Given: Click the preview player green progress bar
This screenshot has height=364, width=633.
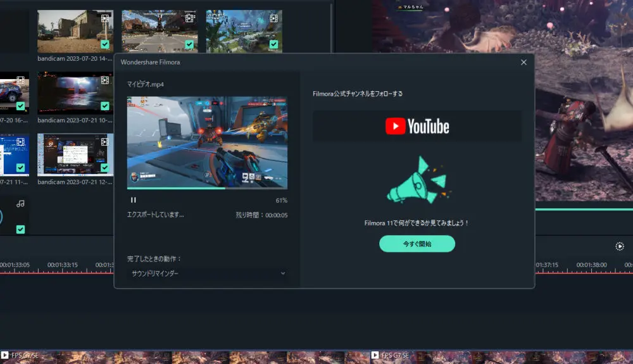Looking at the screenshot, I should pyautogui.click(x=584, y=209).
